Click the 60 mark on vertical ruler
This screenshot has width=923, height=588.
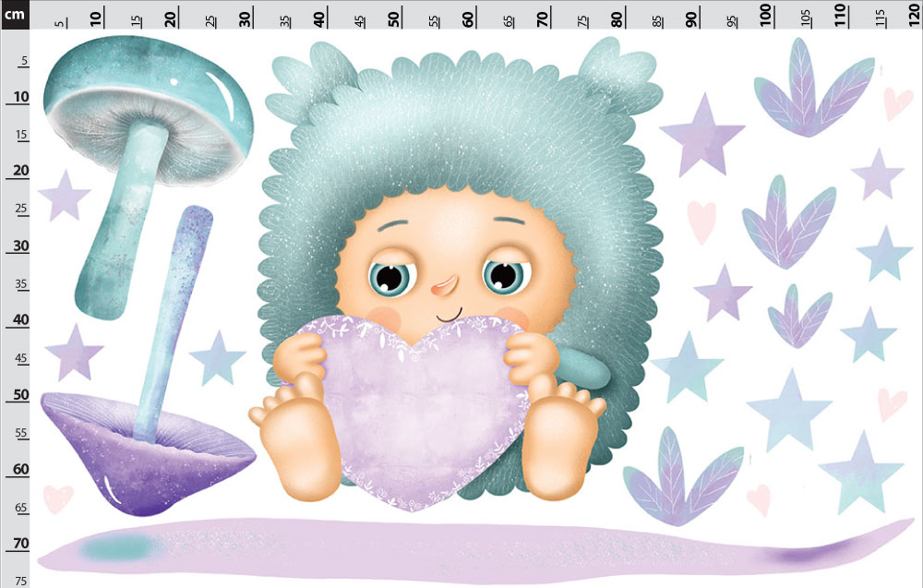click(x=20, y=469)
